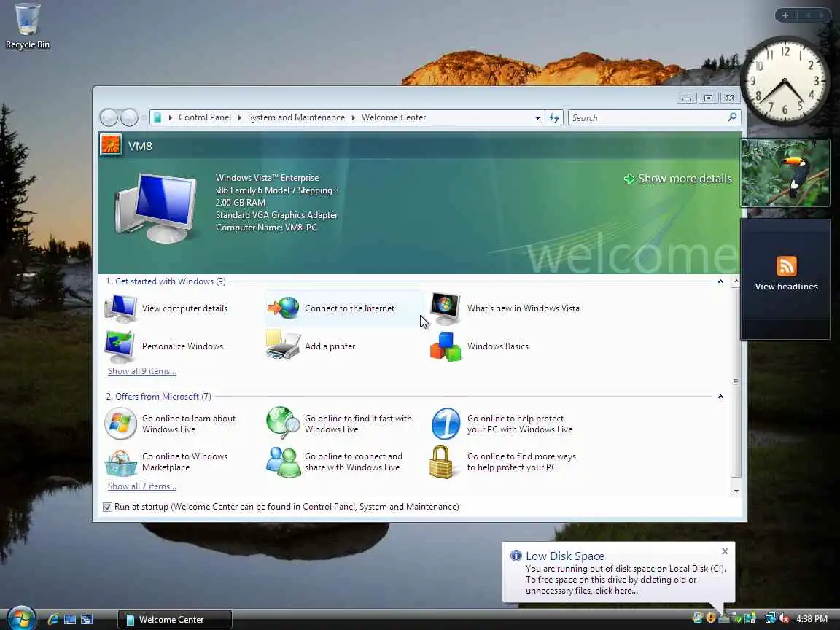Launch Internet Explorer from Quick Launch
The image size is (840, 630).
[x=53, y=619]
